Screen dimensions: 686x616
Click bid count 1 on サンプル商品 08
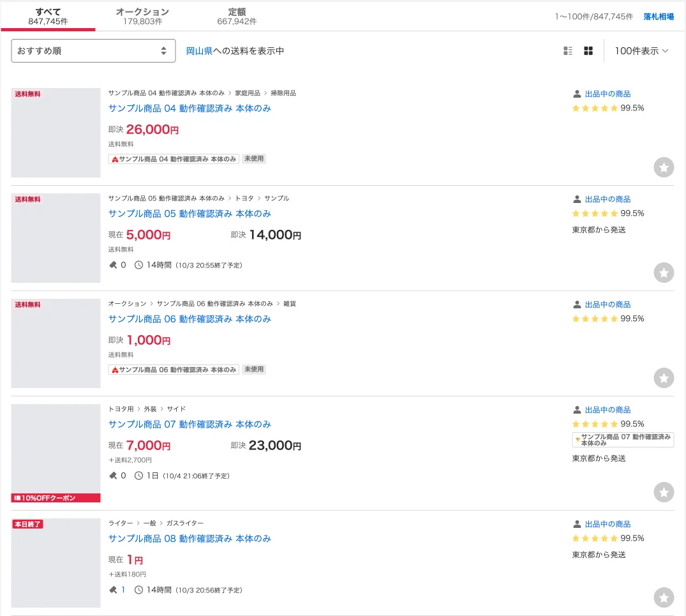(x=123, y=590)
